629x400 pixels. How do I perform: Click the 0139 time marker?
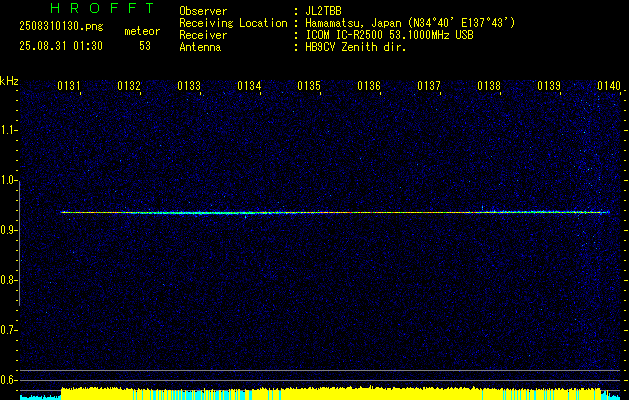[x=549, y=86]
